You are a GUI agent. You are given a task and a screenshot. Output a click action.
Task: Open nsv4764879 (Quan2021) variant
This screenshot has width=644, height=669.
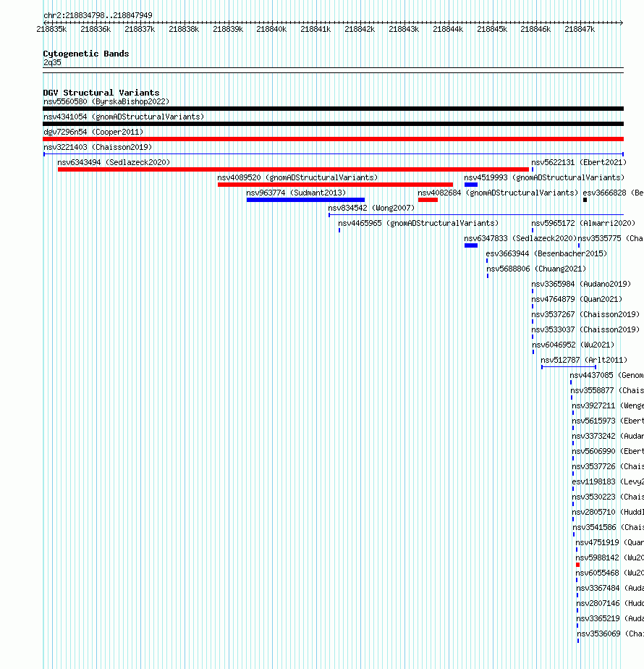577,300
